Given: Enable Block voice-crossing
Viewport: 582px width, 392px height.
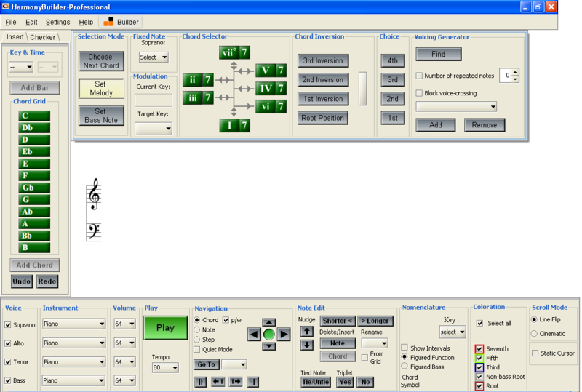Looking at the screenshot, I should [x=419, y=93].
